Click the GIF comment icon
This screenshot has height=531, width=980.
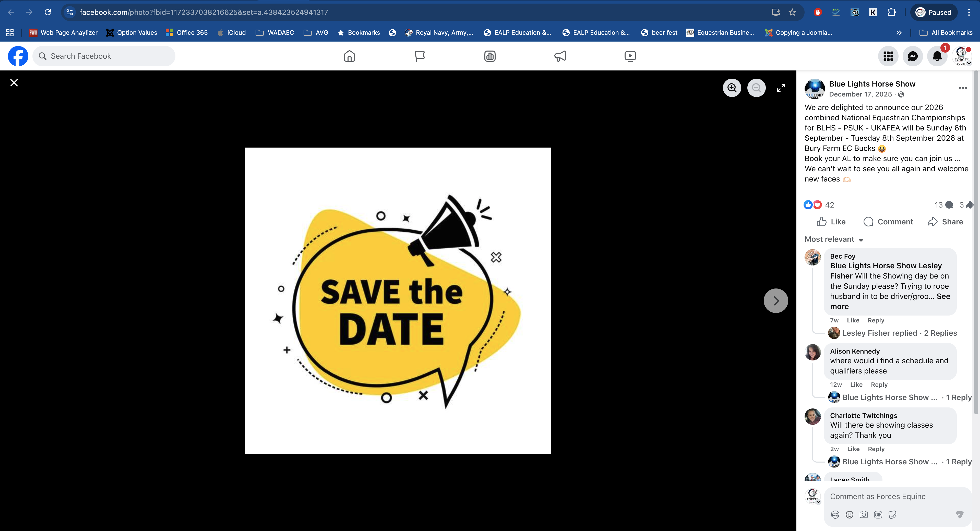(878, 515)
